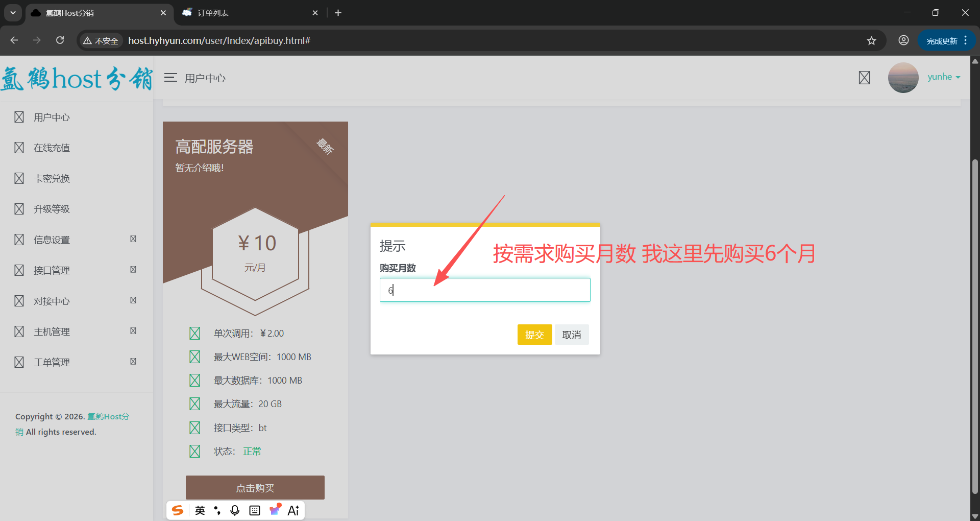Click the icon beside 升级等级 in sidebar
980x521 pixels.
click(19, 209)
